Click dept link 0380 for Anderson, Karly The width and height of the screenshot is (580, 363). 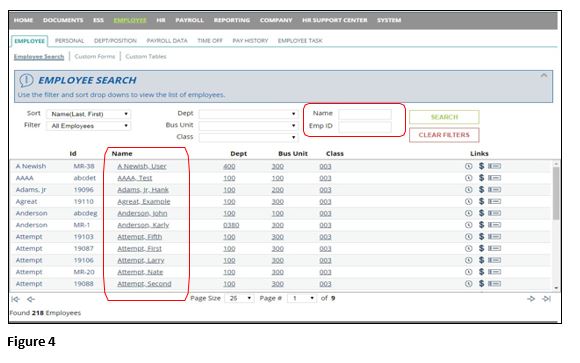tap(231, 225)
